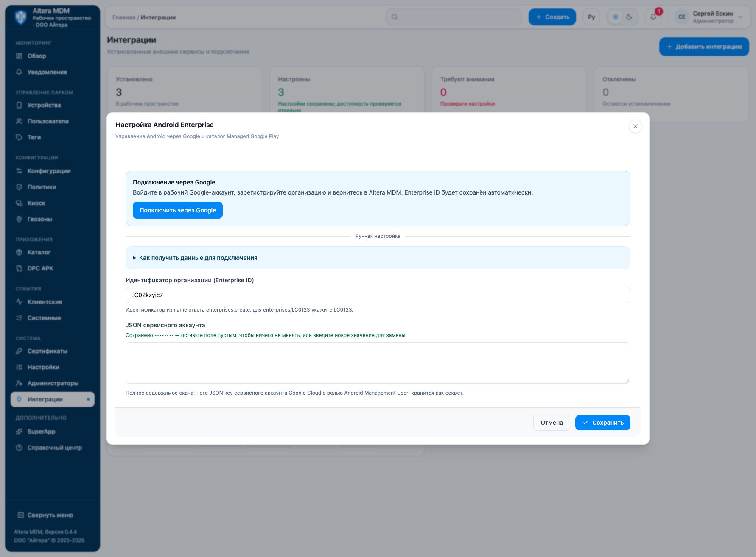Screen dimensions: 756x557
Task: Click the Aitera MDM shield logo
Action: (20, 17)
